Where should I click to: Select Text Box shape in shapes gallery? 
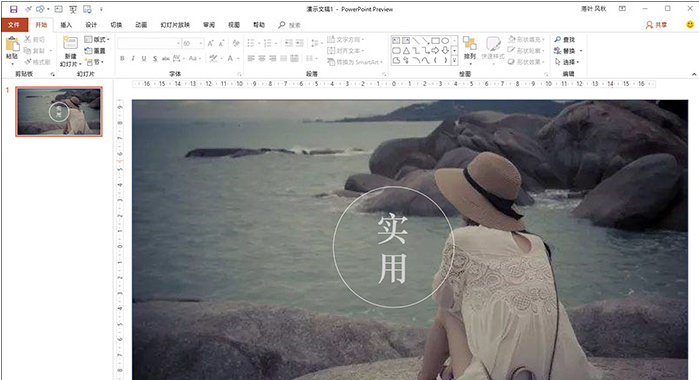point(396,41)
